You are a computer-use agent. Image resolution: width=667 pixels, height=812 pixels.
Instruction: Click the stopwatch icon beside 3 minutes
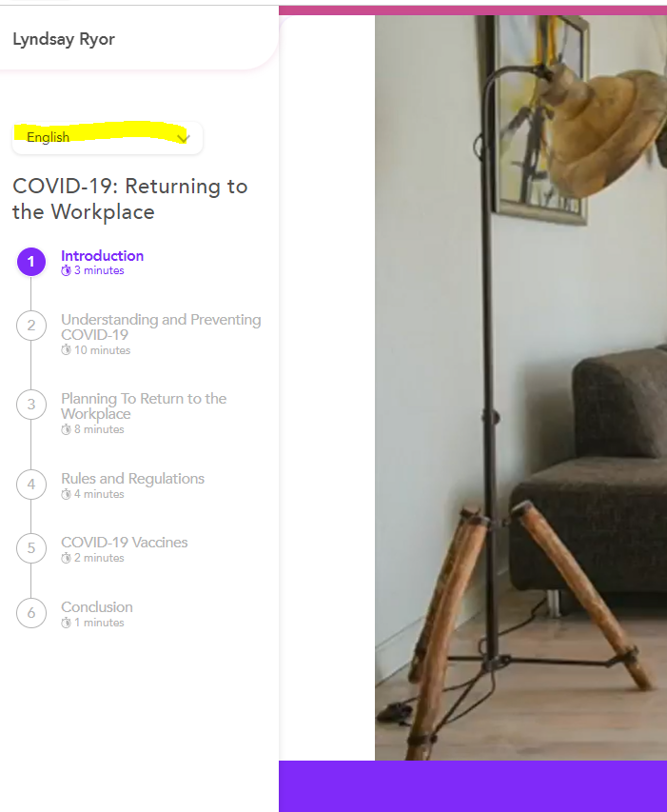pyautogui.click(x=66, y=270)
